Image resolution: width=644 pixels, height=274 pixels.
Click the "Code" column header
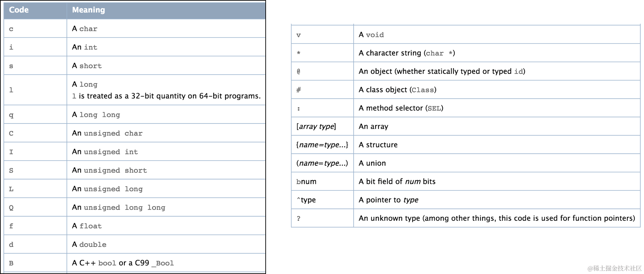pyautogui.click(x=19, y=10)
